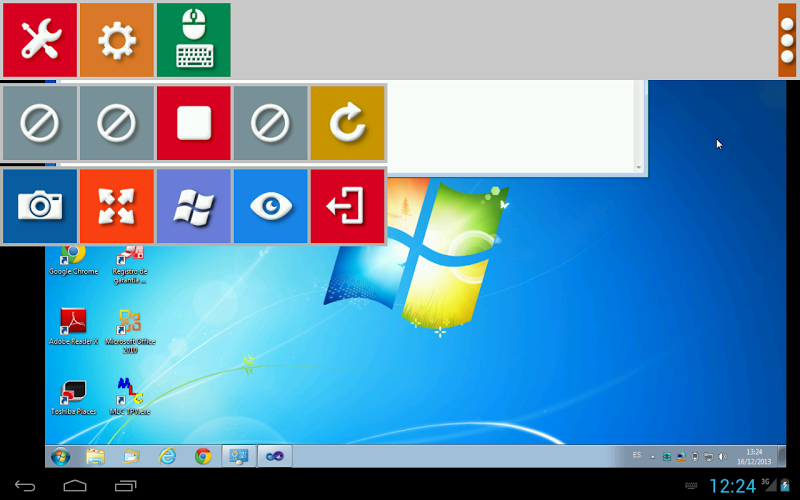Tap the yellow refresh arrow tile

[x=347, y=123]
